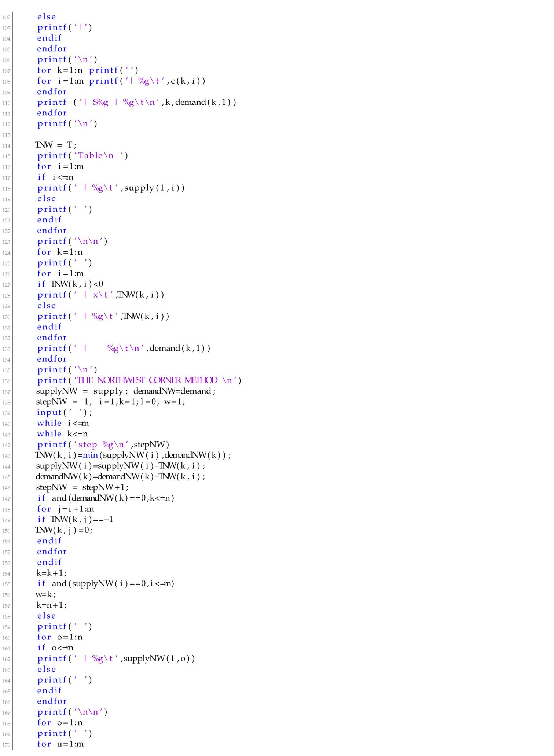Select the "if o<=m" condition
The width and height of the screenshot is (554, 756).
55,648
